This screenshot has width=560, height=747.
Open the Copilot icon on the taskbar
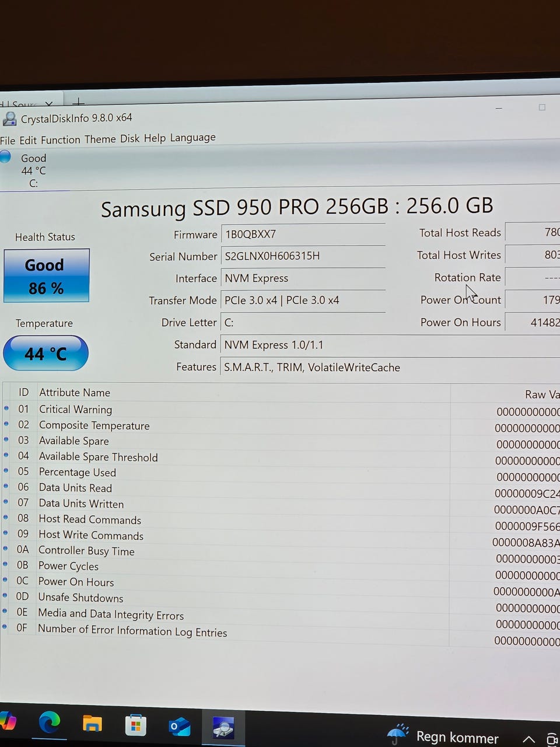point(7,721)
